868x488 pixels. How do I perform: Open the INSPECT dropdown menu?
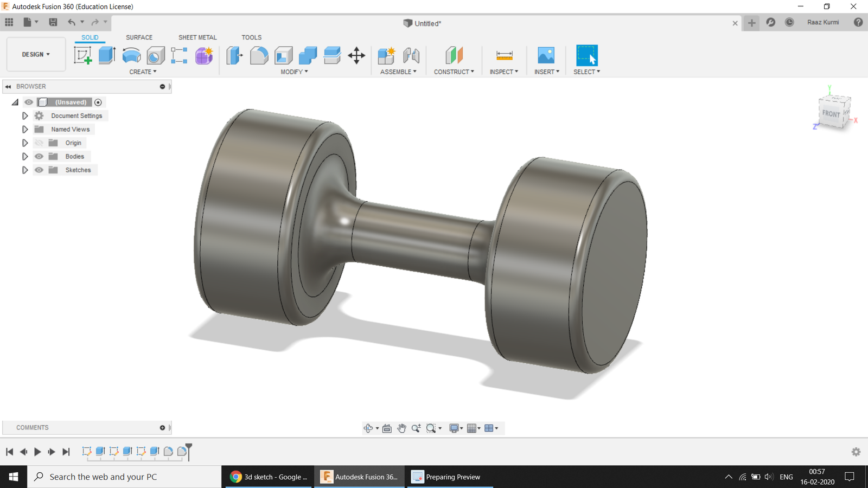click(504, 72)
